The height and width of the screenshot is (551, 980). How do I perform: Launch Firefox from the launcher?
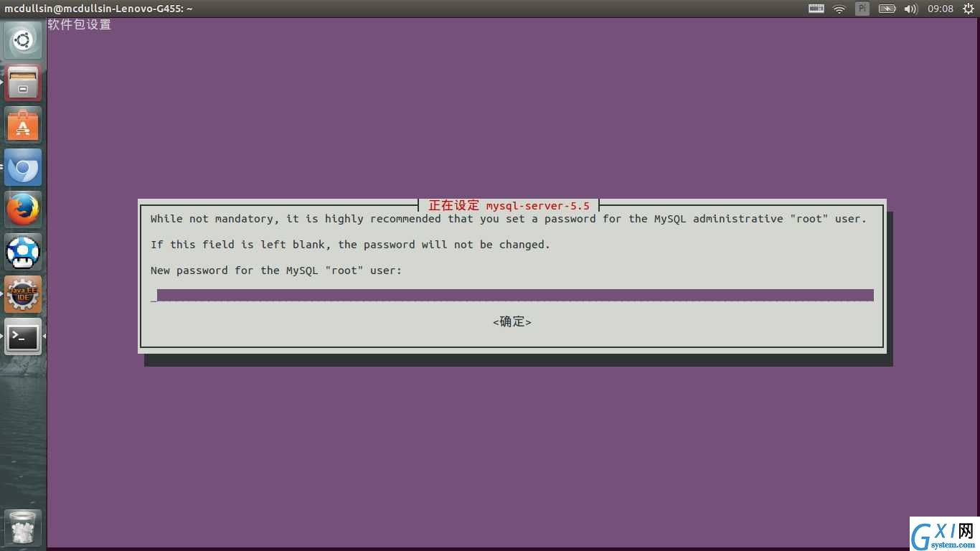pyautogui.click(x=23, y=209)
